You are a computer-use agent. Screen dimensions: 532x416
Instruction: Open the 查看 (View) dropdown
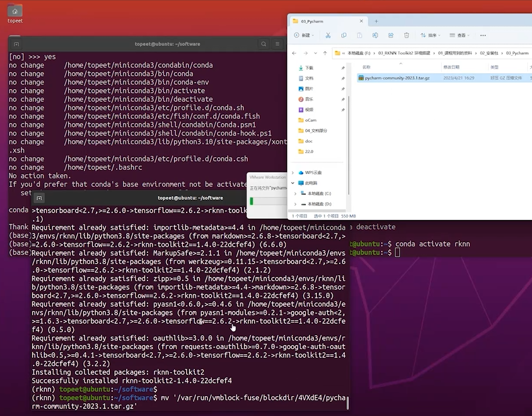coord(460,35)
